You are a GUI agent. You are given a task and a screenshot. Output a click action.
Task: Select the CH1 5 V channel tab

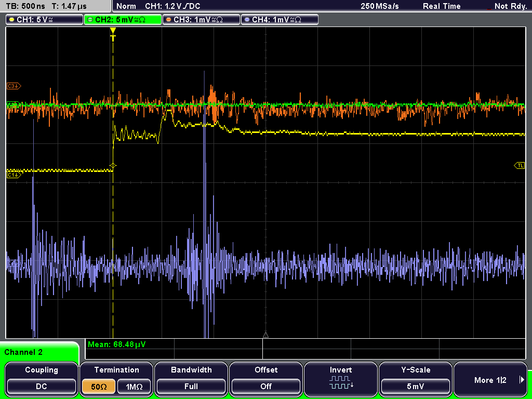tap(44, 19)
